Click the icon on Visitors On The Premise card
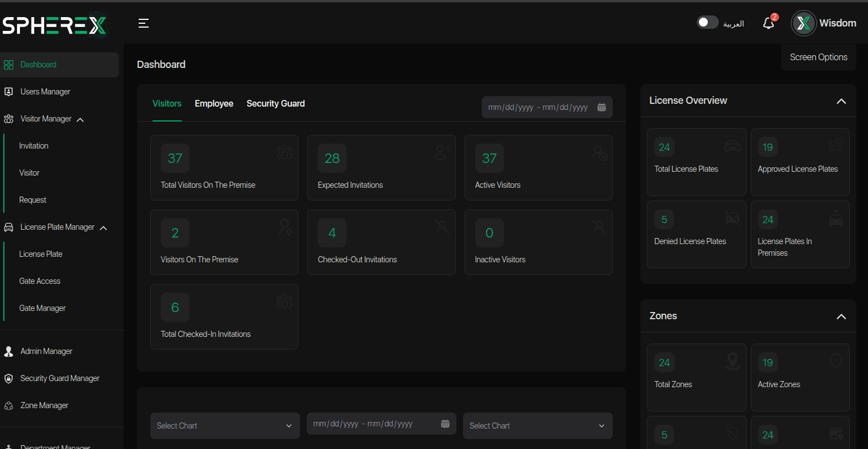 pyautogui.click(x=285, y=226)
